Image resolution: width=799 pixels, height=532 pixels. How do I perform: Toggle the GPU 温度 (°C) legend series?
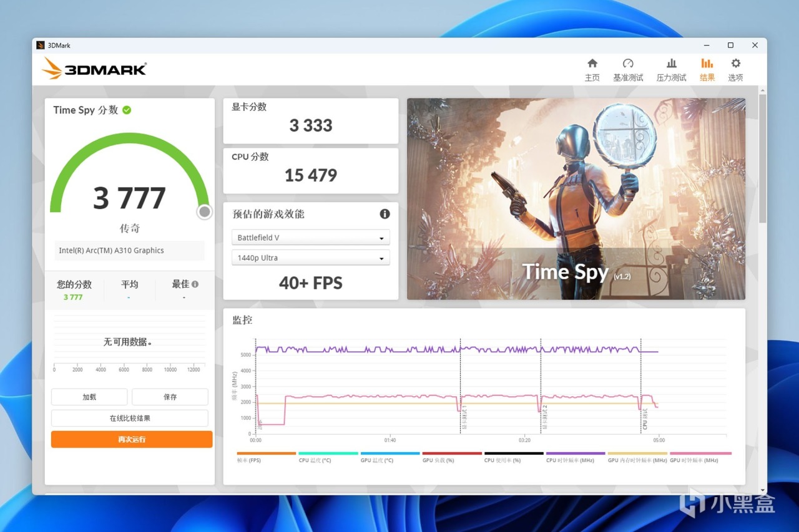coord(390,457)
